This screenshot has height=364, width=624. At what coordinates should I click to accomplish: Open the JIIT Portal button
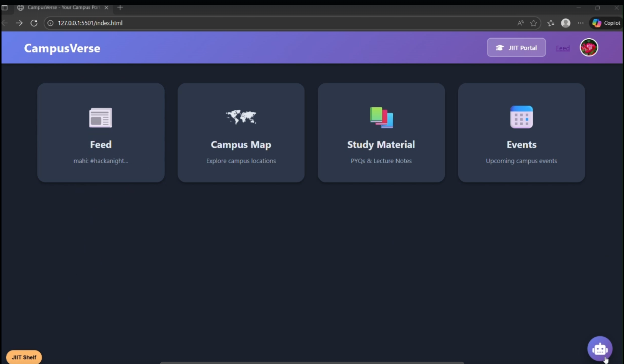click(516, 48)
